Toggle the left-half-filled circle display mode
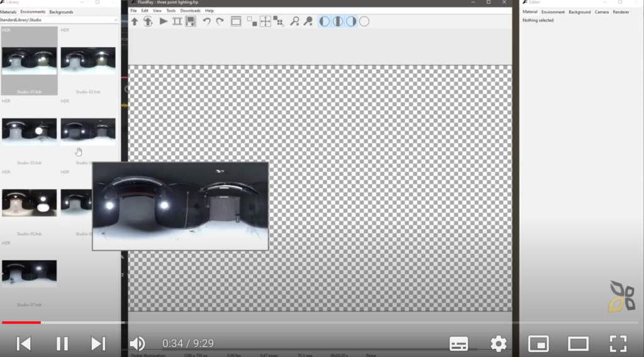Screen dimensions: 644x357 tap(325, 21)
